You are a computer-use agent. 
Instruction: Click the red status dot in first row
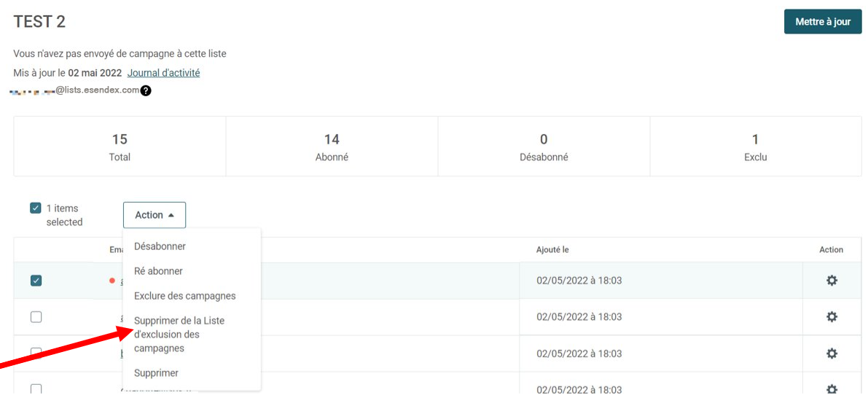click(x=112, y=281)
